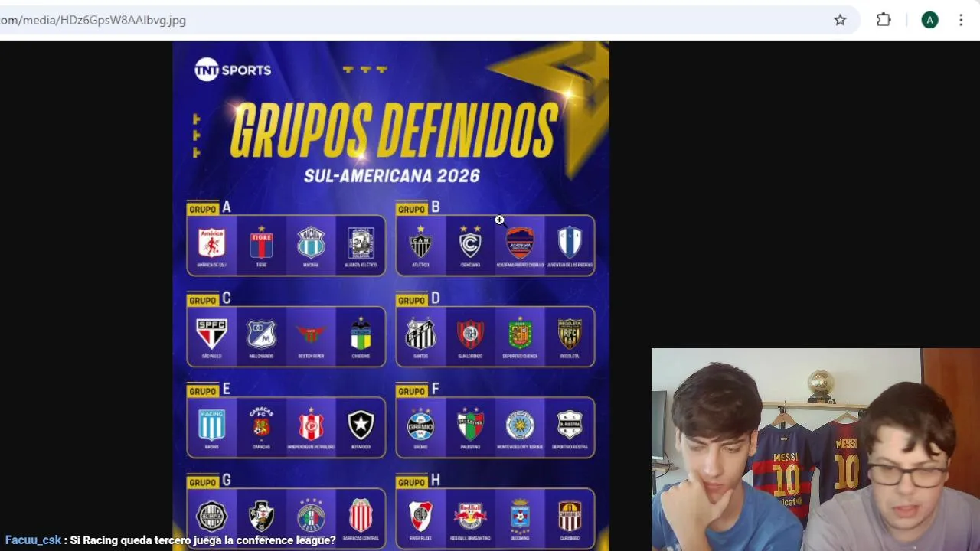Click the San Lorenzo crest
This screenshot has width=980, height=551.
(x=470, y=334)
